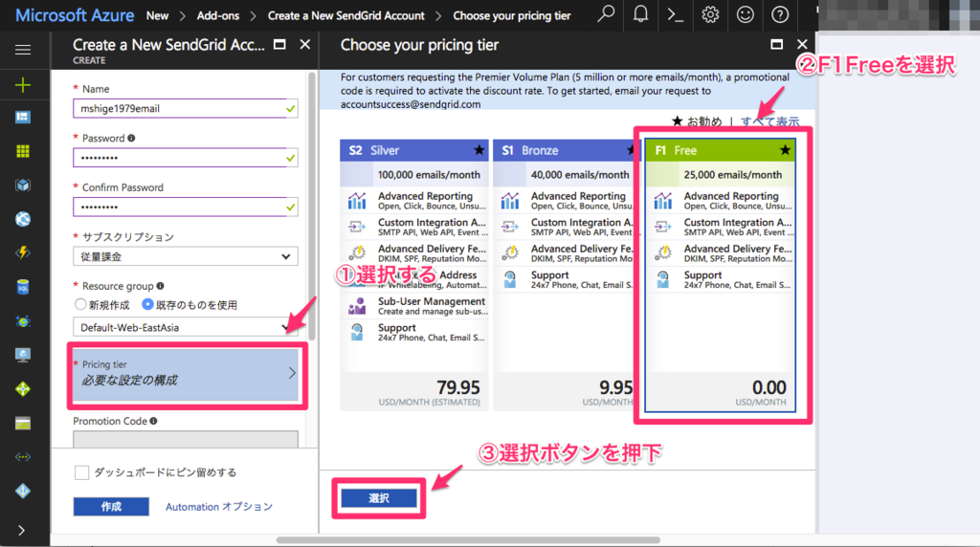This screenshot has width=980, height=547.
Task: Go to Add-ons breadcrumb
Action: [x=218, y=15]
